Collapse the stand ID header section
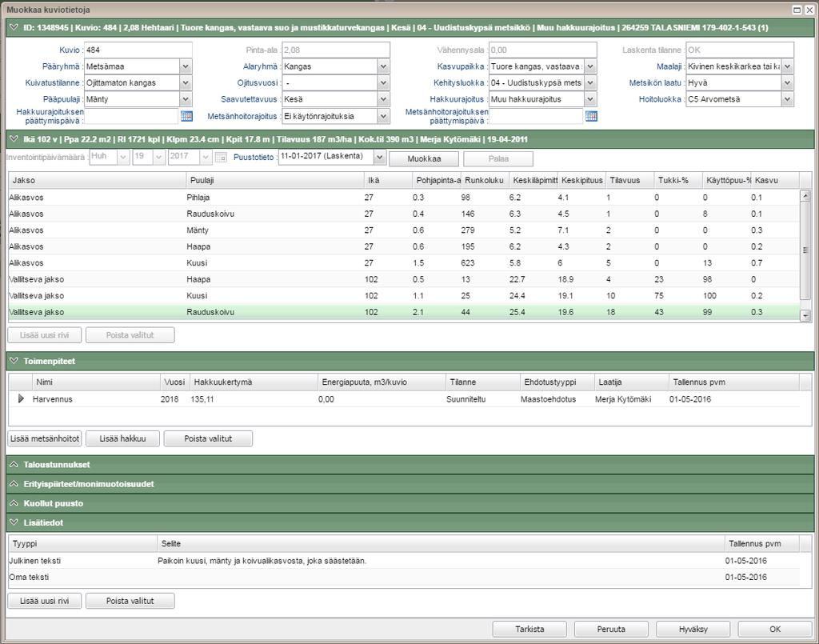Viewport: 819px width, 644px height. (14, 27)
